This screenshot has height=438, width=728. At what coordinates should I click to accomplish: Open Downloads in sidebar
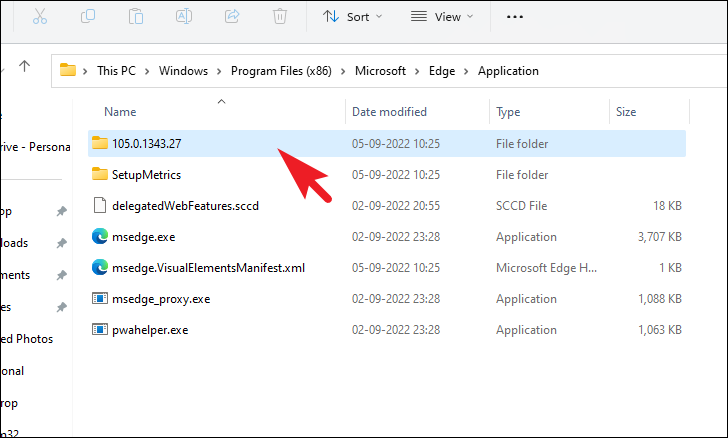tap(14, 243)
